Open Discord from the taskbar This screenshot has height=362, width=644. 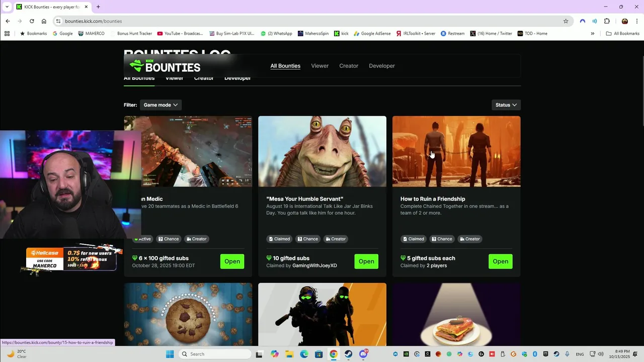(x=363, y=354)
